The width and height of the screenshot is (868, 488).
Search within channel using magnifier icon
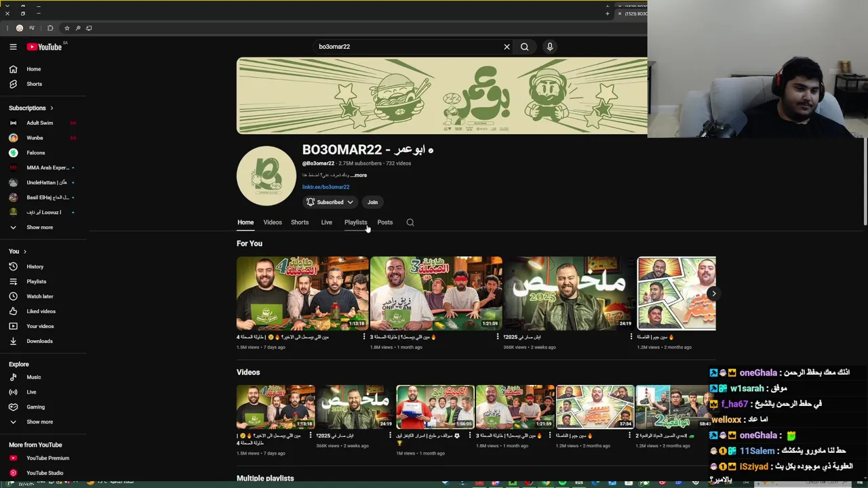410,222
